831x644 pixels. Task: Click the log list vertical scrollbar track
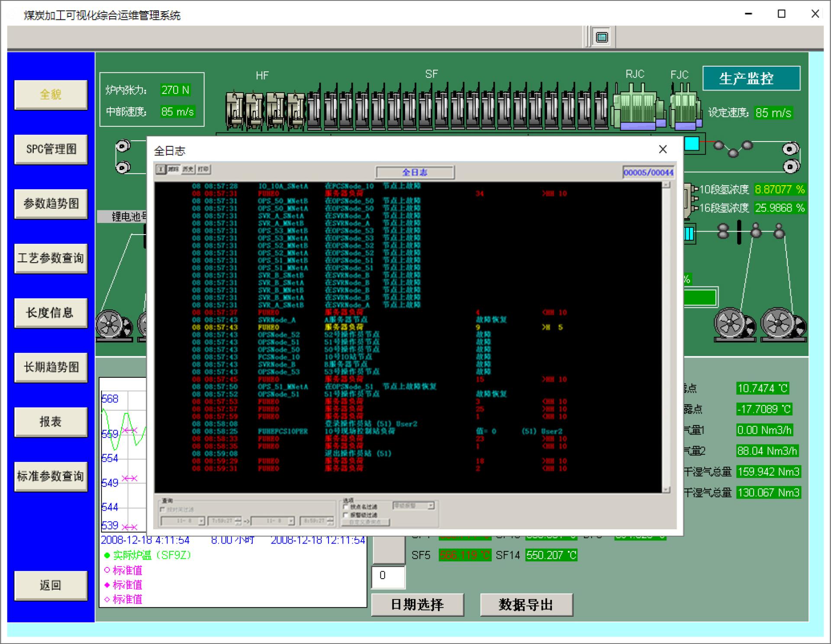pos(667,338)
